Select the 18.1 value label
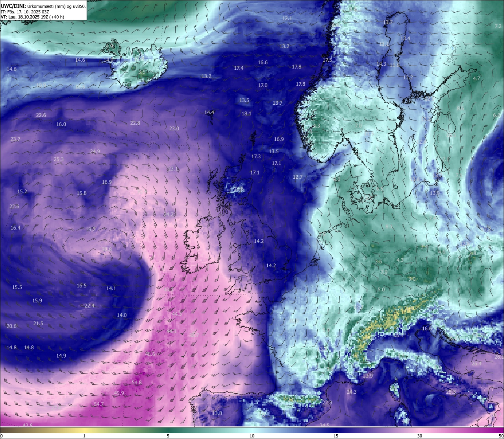This screenshot has height=439, width=504. click(x=246, y=114)
